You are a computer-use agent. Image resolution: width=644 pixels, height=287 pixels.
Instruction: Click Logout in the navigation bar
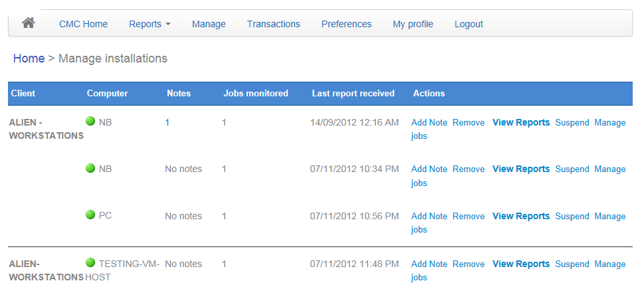point(469,24)
